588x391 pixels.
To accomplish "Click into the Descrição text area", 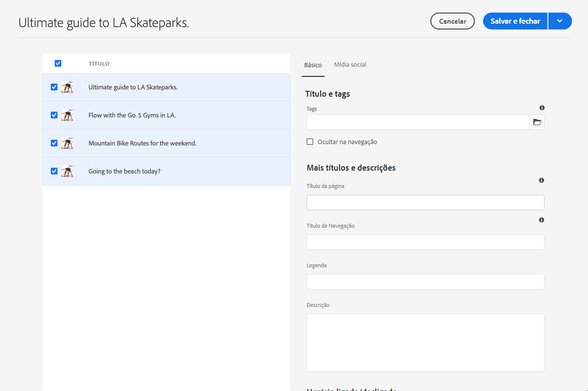I will 425,343.
